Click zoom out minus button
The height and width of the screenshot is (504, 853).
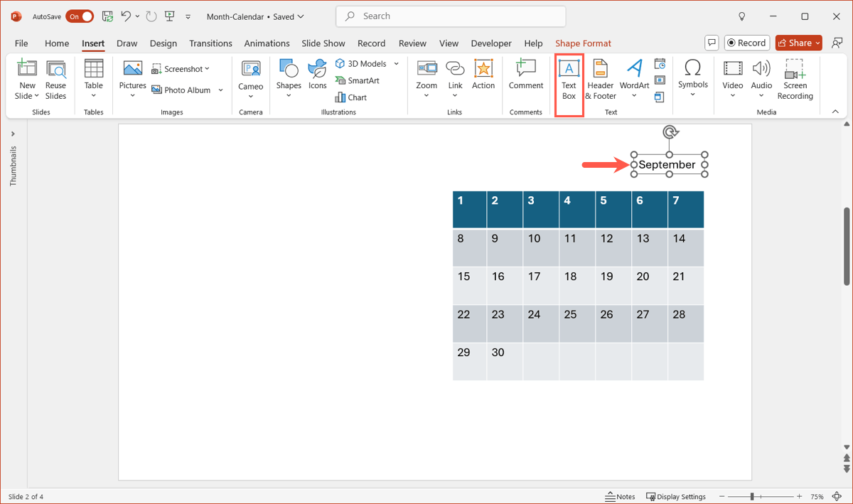722,497
